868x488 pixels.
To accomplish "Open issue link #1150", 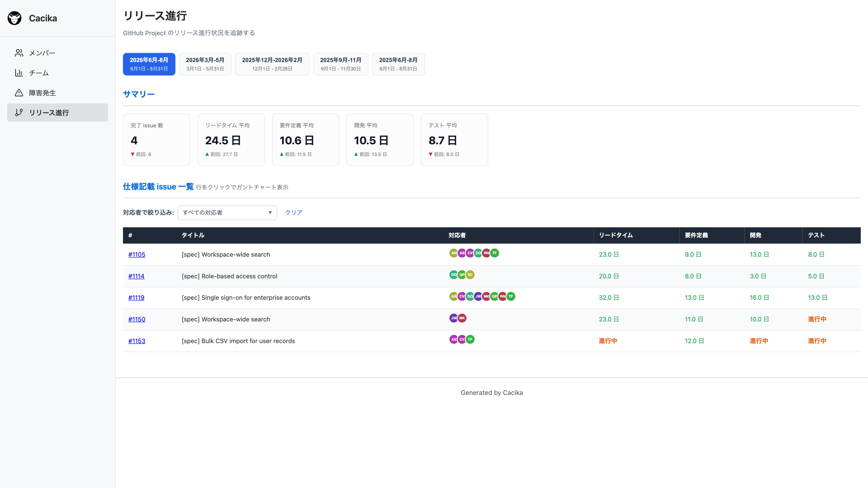I will (x=137, y=319).
